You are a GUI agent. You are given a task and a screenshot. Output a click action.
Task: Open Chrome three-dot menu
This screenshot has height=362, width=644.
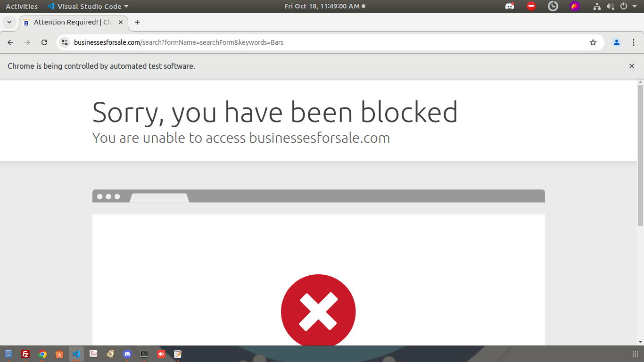pos(633,42)
